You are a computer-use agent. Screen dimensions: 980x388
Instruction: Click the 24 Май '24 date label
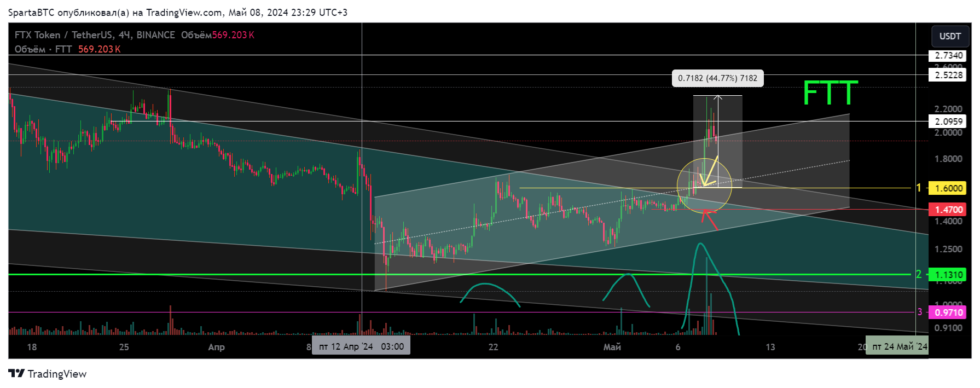click(897, 346)
